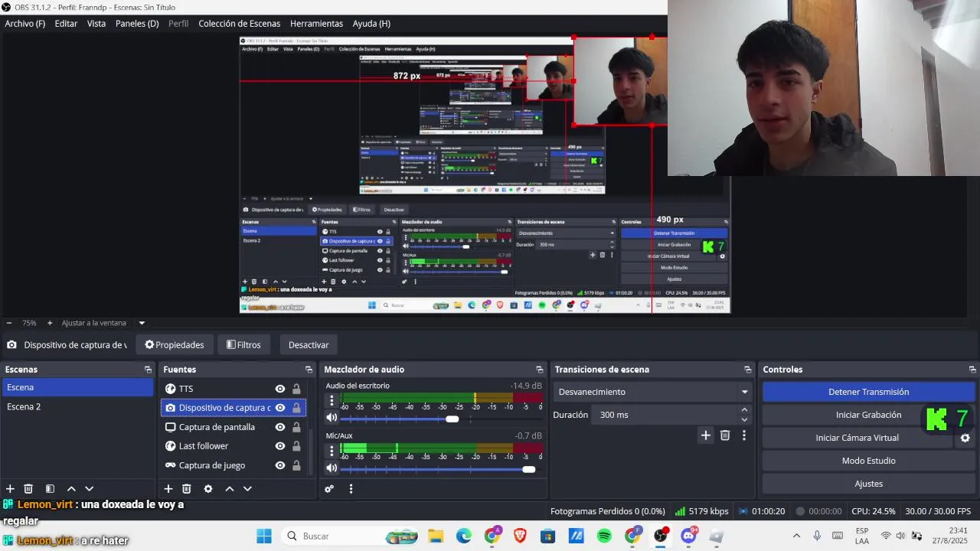Viewport: 980px width, 551px height.
Task: Hide Captura de juego source
Action: [x=280, y=465]
